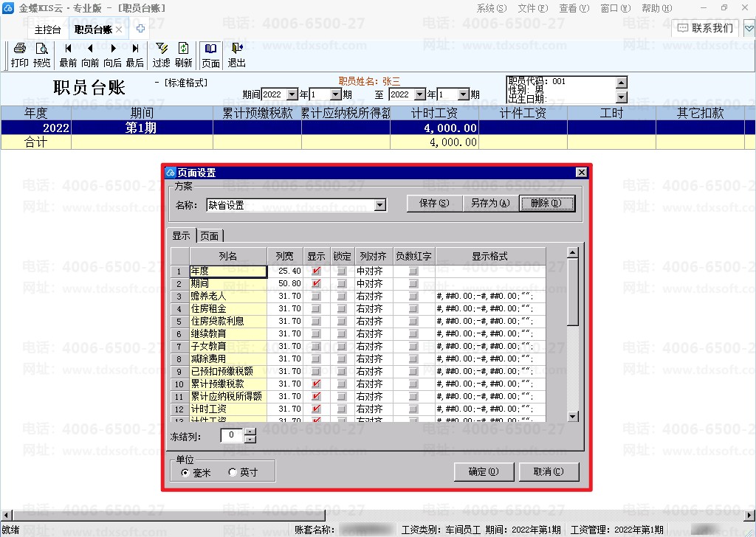Click 删除(D) button
Image resolution: width=756 pixels, height=537 pixels.
coord(547,204)
